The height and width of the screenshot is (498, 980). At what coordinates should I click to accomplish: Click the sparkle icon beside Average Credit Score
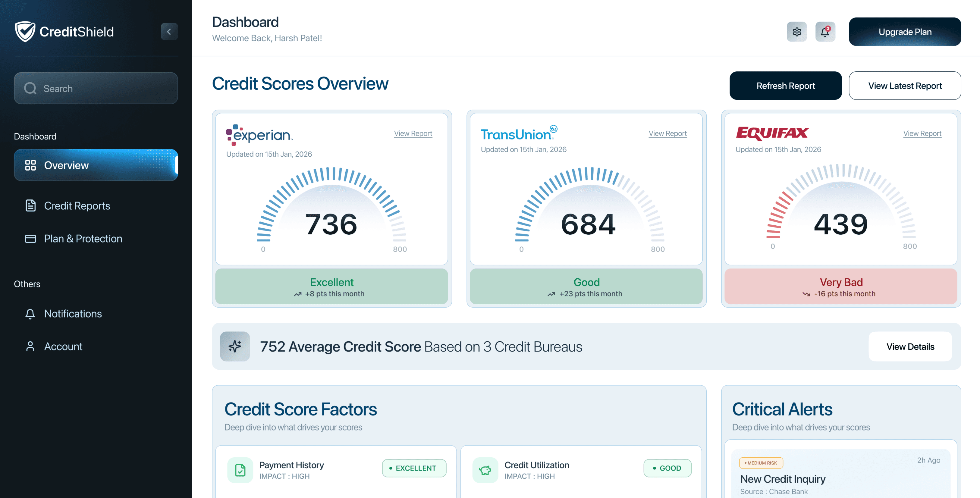(235, 346)
